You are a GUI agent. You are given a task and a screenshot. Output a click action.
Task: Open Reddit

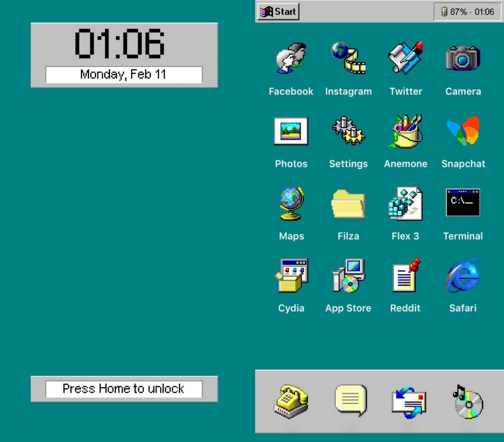pos(405,276)
